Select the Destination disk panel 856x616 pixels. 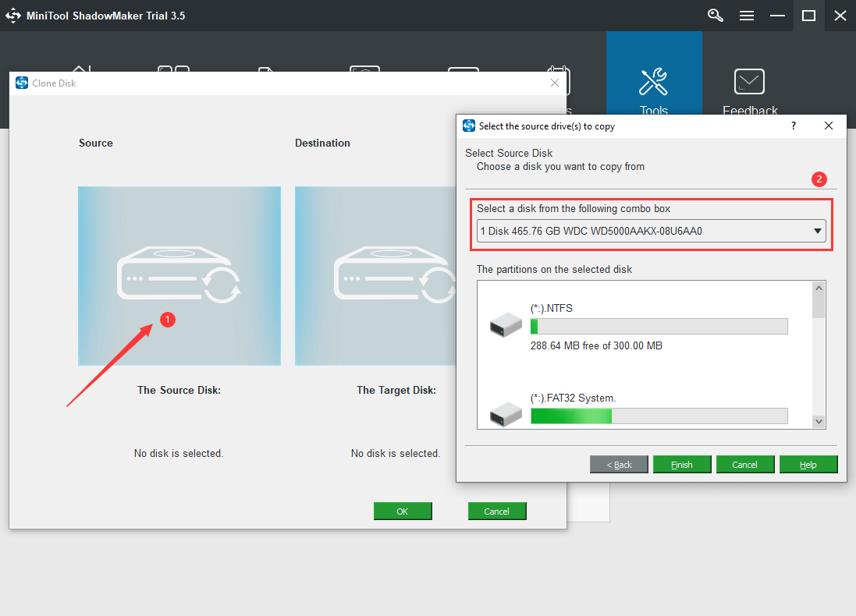coord(375,276)
